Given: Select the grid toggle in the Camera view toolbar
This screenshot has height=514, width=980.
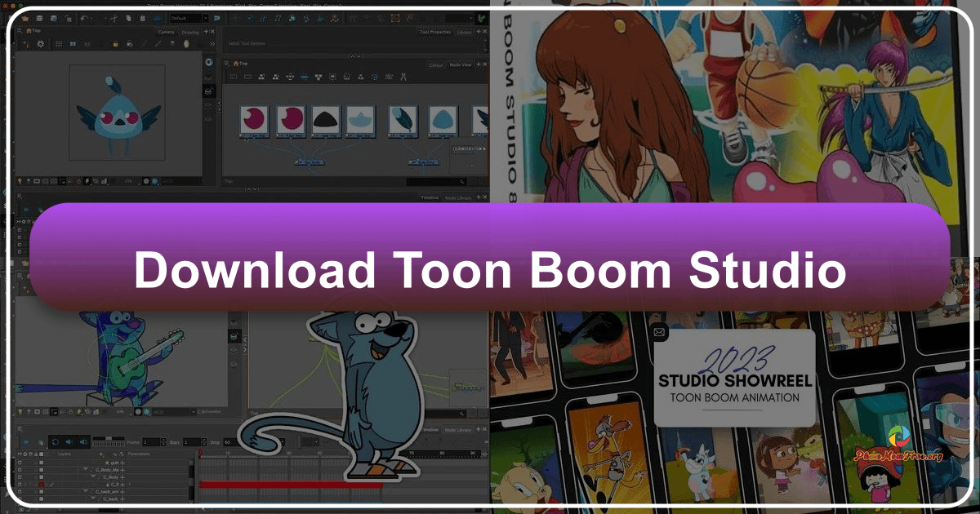Looking at the screenshot, I should point(58,42).
